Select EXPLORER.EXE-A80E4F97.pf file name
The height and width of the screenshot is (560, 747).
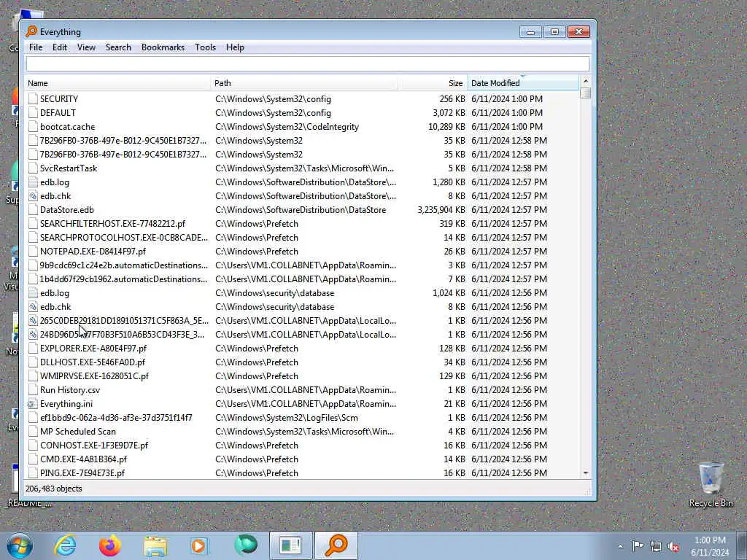(93, 348)
